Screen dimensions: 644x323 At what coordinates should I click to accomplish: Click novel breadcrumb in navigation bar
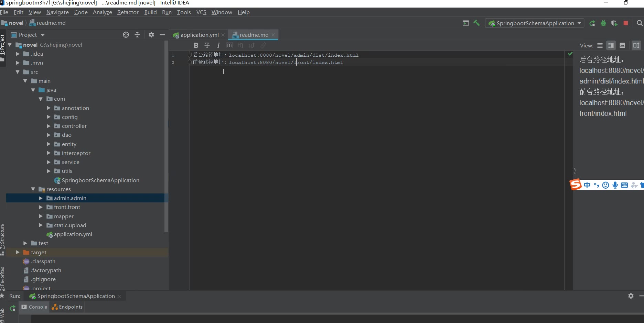[13, 23]
